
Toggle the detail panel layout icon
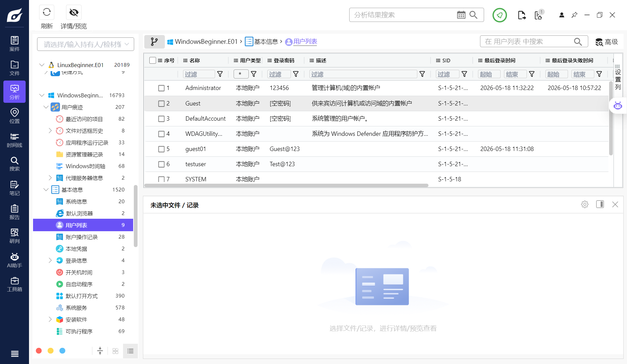point(600,204)
